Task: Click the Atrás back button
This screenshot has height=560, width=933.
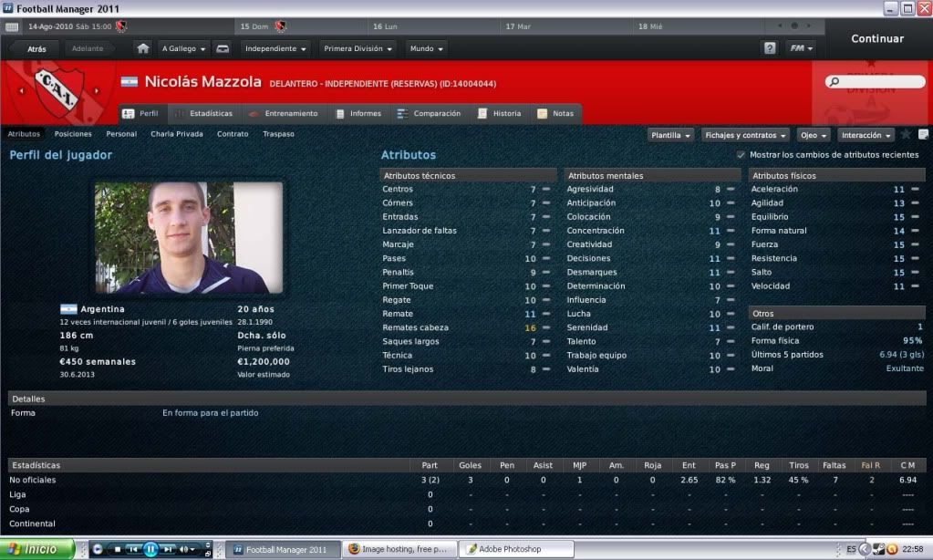Action: pyautogui.click(x=36, y=49)
